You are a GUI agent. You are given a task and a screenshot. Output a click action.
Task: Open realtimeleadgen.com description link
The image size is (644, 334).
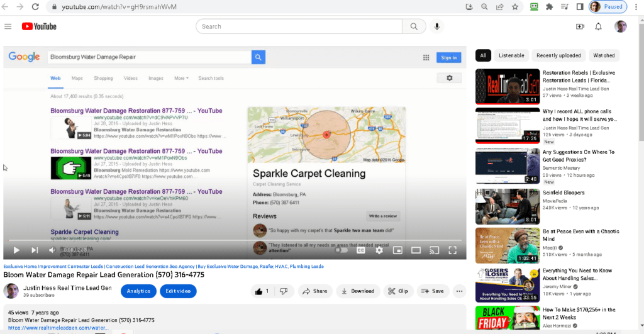(x=58, y=328)
